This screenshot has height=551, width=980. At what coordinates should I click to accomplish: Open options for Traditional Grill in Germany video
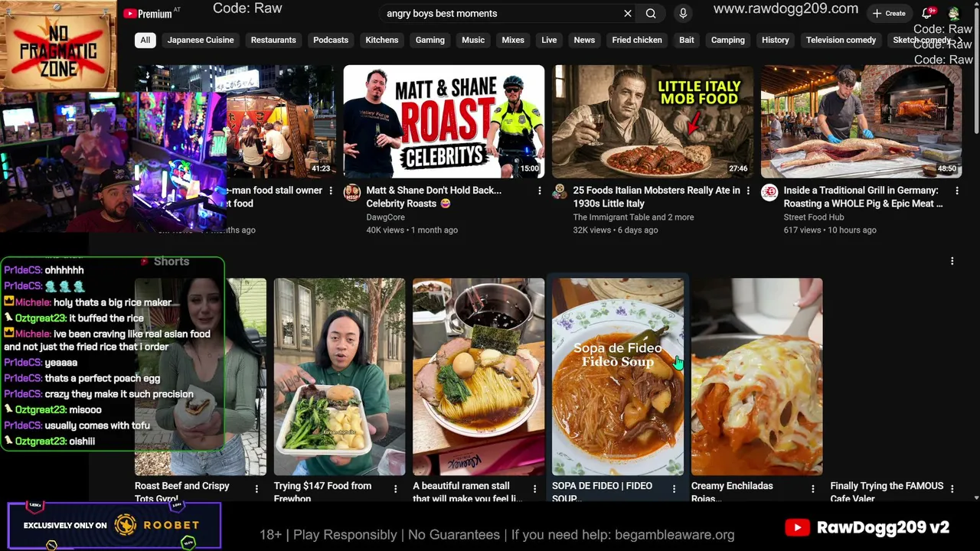point(957,191)
